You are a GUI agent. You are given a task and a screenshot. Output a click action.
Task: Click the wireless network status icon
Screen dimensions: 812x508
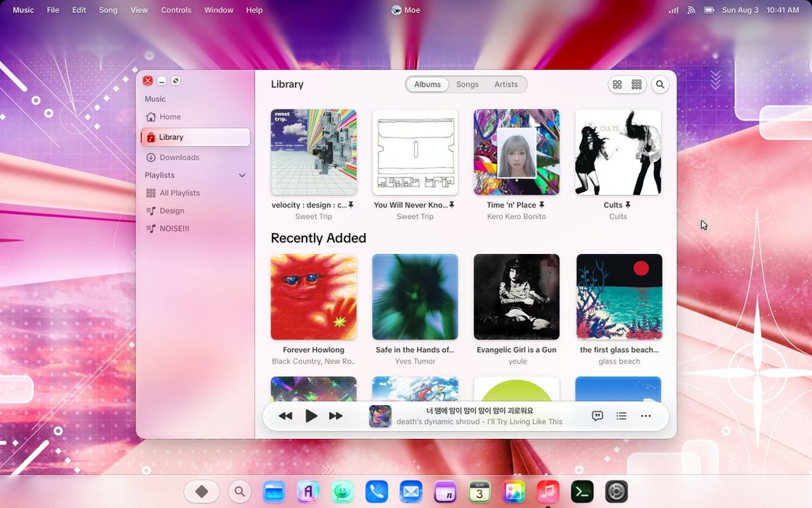pyautogui.click(x=692, y=10)
